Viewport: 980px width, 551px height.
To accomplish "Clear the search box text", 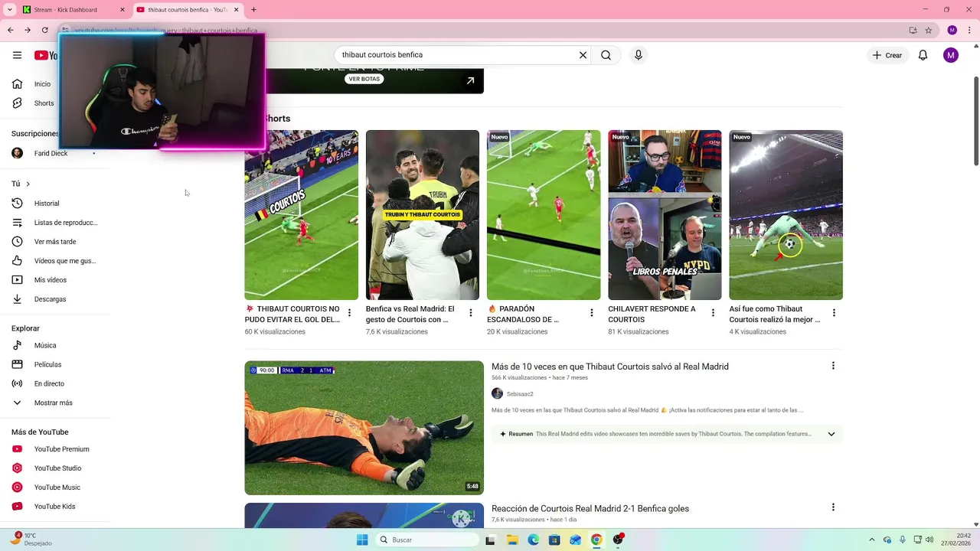I will (583, 55).
